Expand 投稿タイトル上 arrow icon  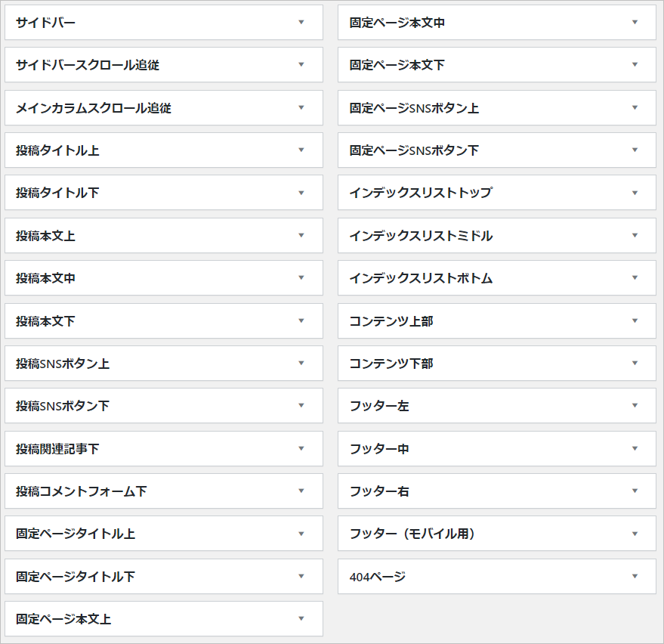coord(301,150)
